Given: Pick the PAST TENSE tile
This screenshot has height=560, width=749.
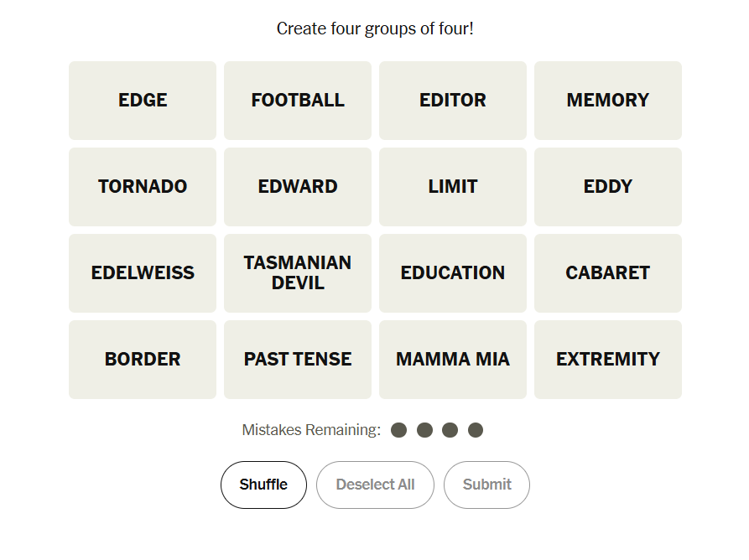Looking at the screenshot, I should coord(298,360).
